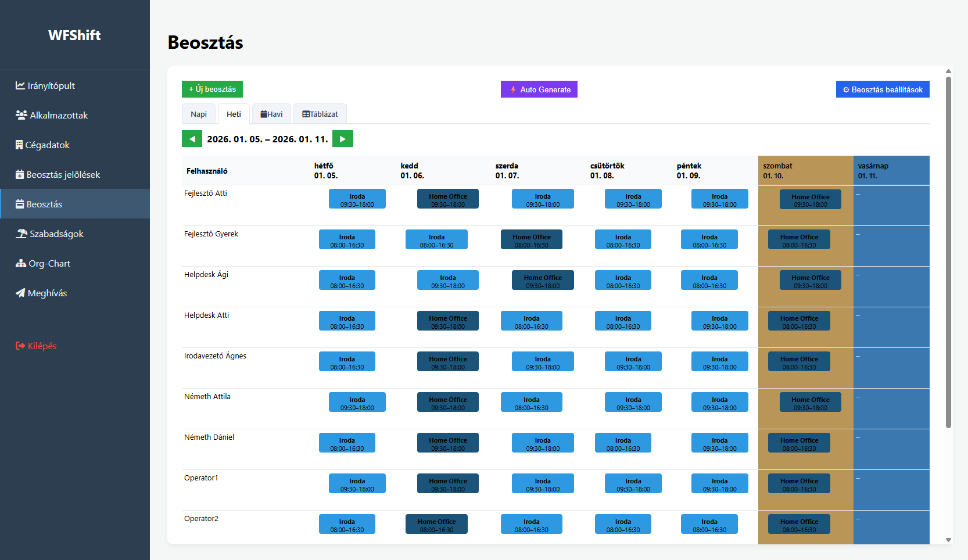
Task: Open Beosztás beállítások settings
Action: click(883, 89)
